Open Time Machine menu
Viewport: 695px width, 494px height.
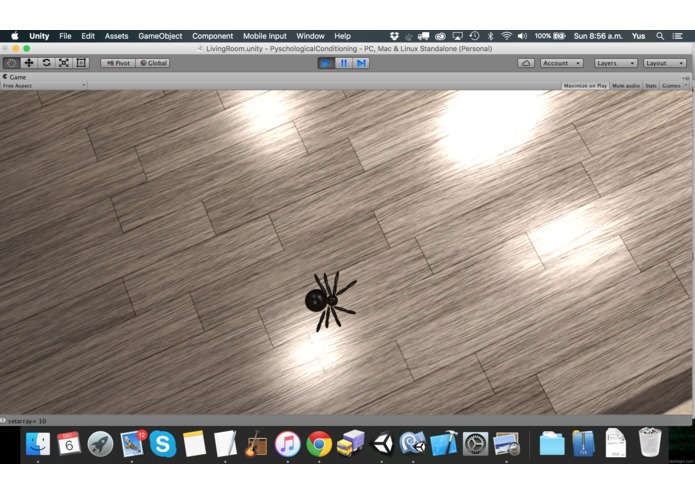click(x=474, y=36)
